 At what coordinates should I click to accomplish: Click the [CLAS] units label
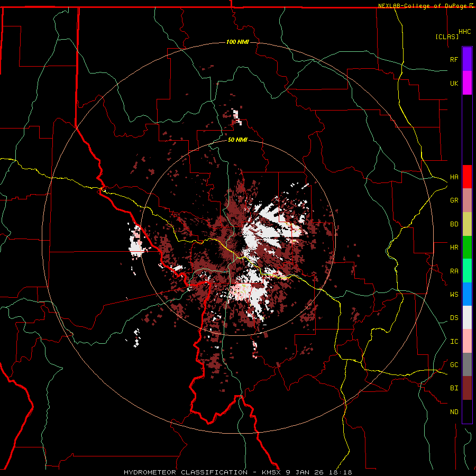pos(447,36)
